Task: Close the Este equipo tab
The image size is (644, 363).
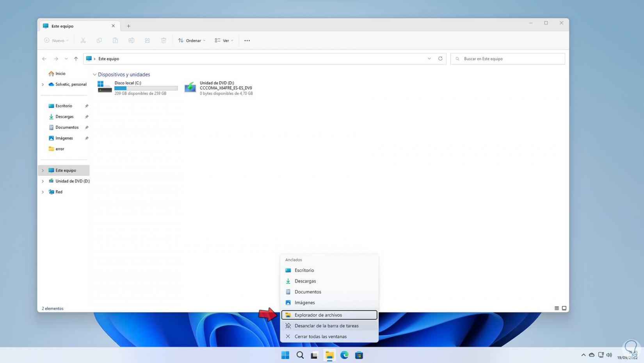Action: pyautogui.click(x=113, y=26)
